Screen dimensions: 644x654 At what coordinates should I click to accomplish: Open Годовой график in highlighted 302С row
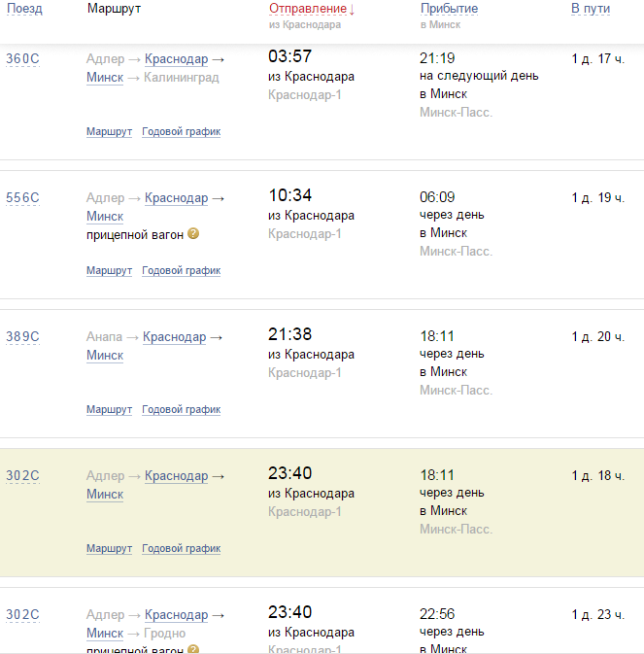[181, 548]
